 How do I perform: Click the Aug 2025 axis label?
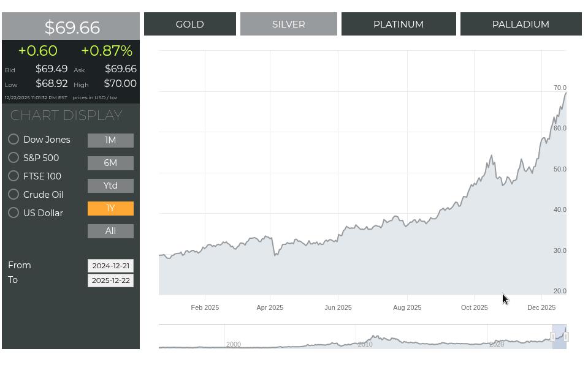click(407, 307)
